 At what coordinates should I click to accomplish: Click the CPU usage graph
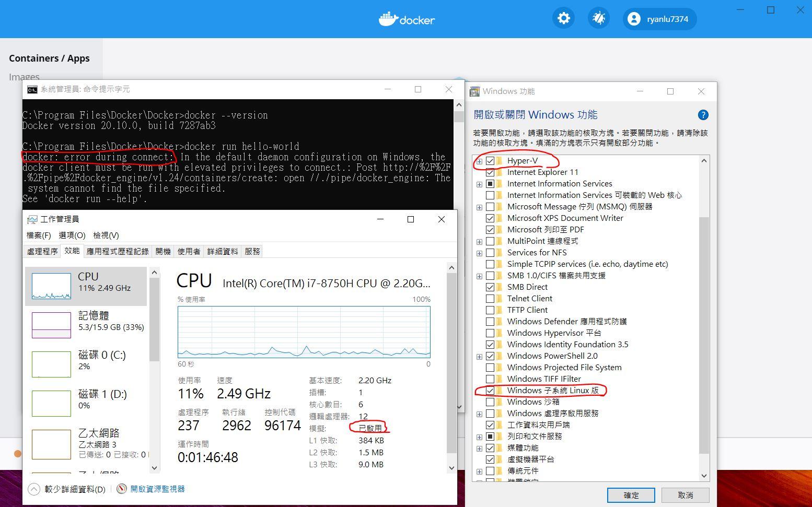(304, 332)
